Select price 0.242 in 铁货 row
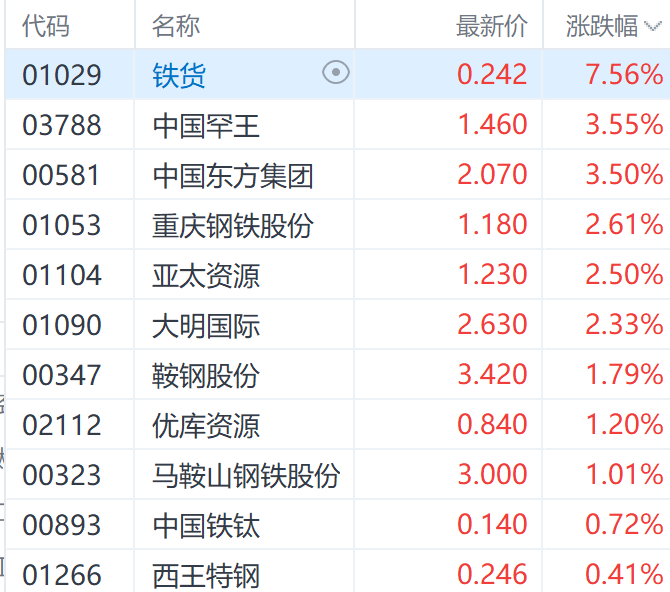Viewport: 670px width, 592px height. tap(492, 74)
